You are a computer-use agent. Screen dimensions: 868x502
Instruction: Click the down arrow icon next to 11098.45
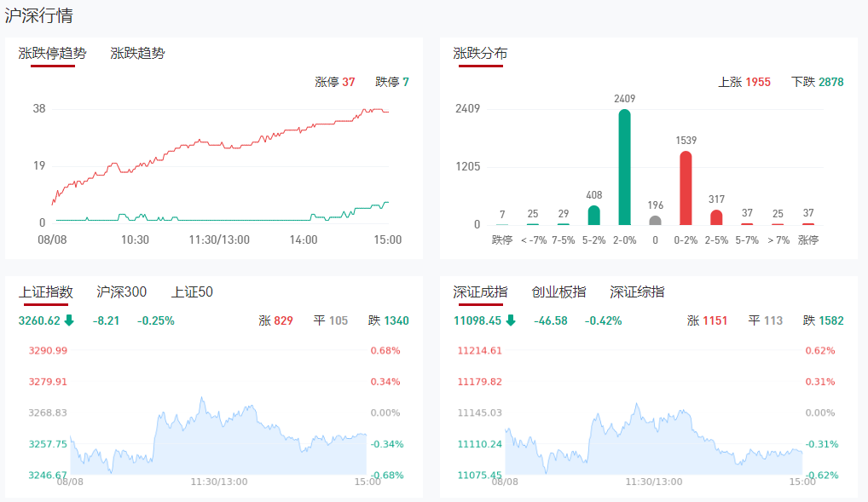click(x=510, y=320)
